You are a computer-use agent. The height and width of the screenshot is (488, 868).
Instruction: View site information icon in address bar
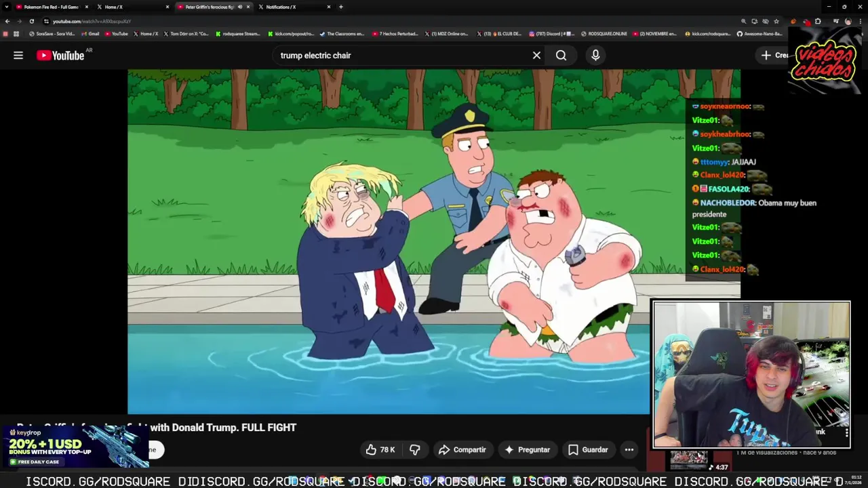tap(46, 21)
